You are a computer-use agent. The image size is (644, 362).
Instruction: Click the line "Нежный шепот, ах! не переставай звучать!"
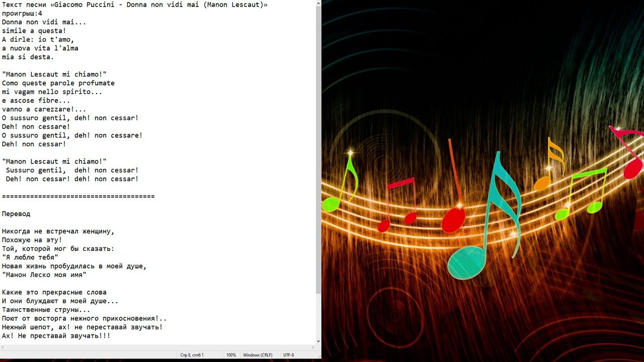coord(83,327)
